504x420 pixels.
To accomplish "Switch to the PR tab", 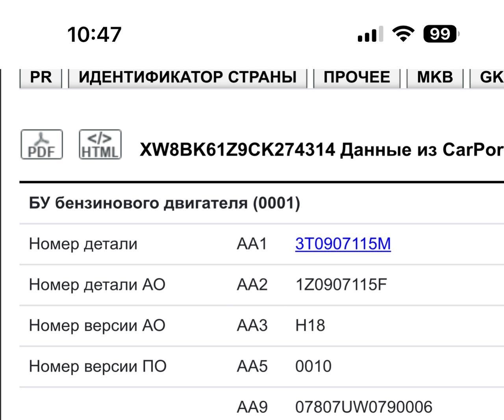I will pyautogui.click(x=41, y=78).
